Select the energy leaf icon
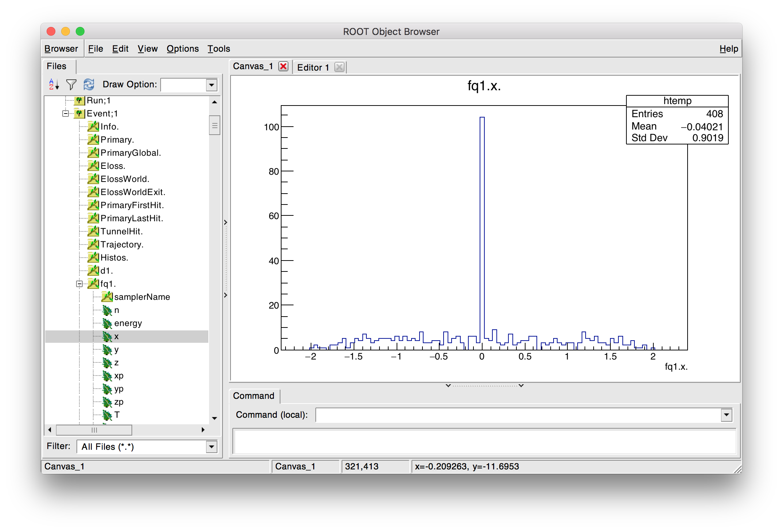 [107, 323]
